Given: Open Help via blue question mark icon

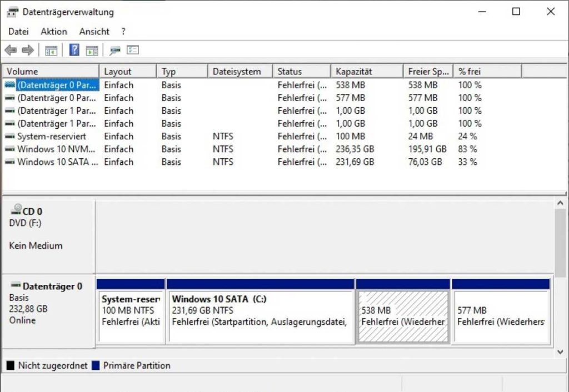Looking at the screenshot, I should click(74, 51).
